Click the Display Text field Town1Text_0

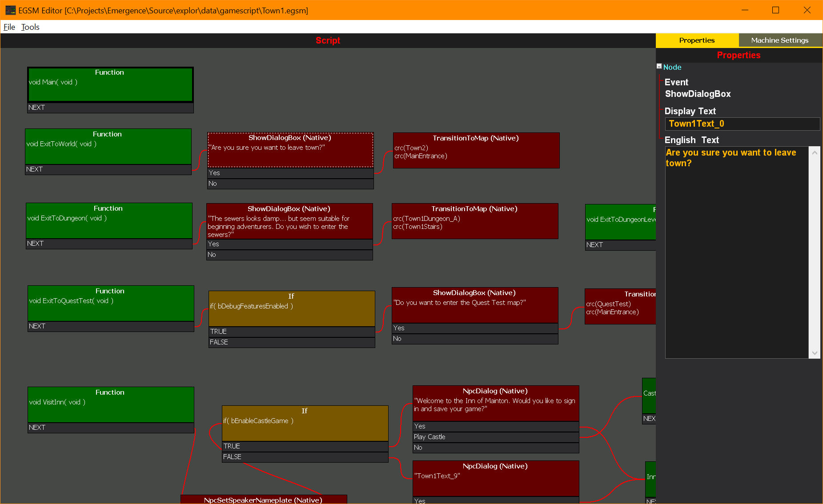tap(742, 124)
